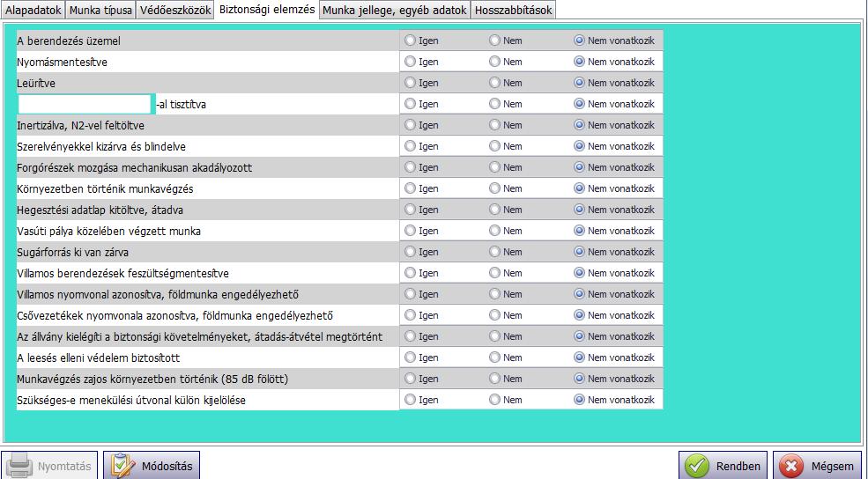
Task: Choose Igen for 'Sugárforrás ki van zárva'
Action: tap(421, 252)
